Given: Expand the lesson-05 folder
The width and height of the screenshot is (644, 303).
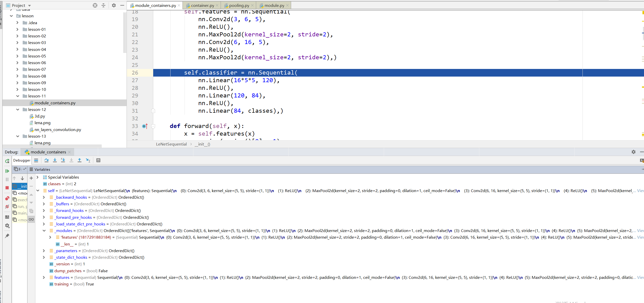Looking at the screenshot, I should [17, 56].
